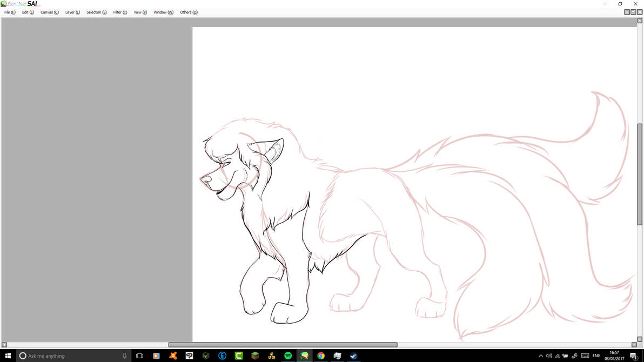Image resolution: width=644 pixels, height=362 pixels.
Task: Click the Cortana microphone icon
Action: point(124,356)
